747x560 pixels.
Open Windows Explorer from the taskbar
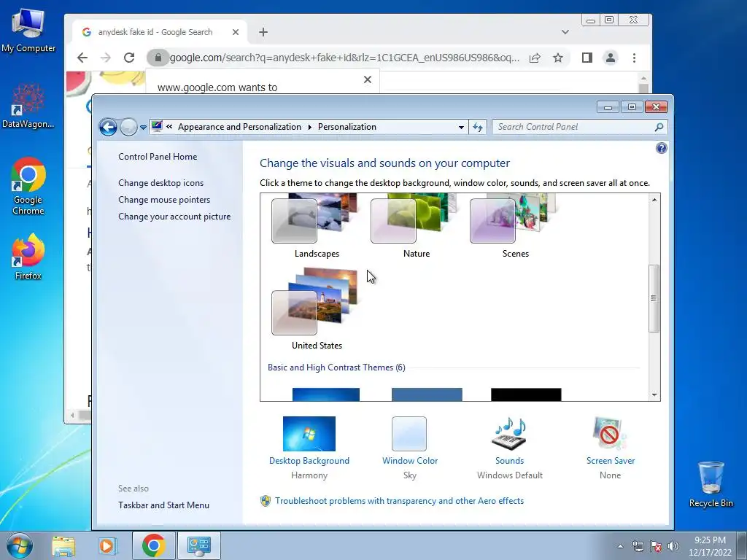[63, 545]
